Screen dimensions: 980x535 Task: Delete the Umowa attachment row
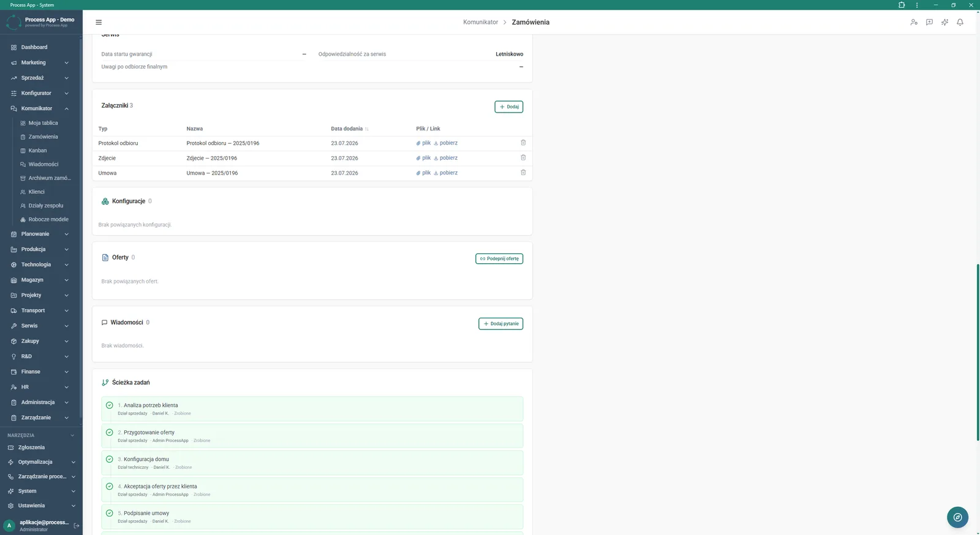pyautogui.click(x=523, y=172)
